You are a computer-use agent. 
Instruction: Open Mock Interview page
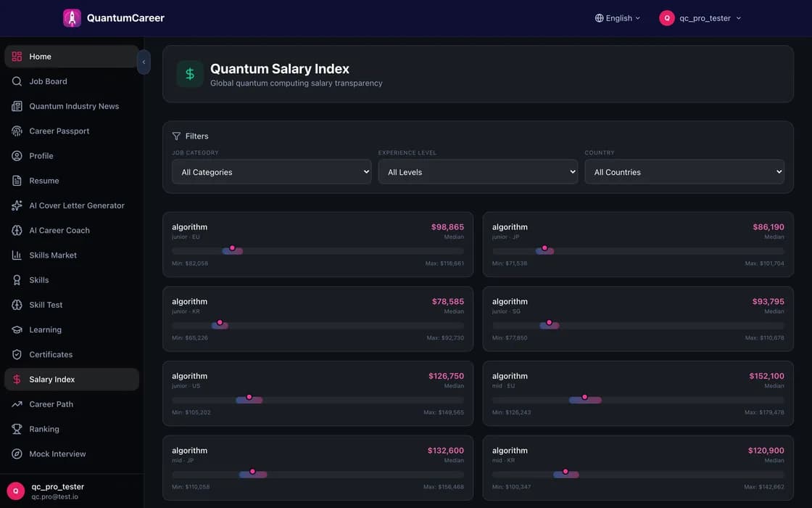(72, 454)
